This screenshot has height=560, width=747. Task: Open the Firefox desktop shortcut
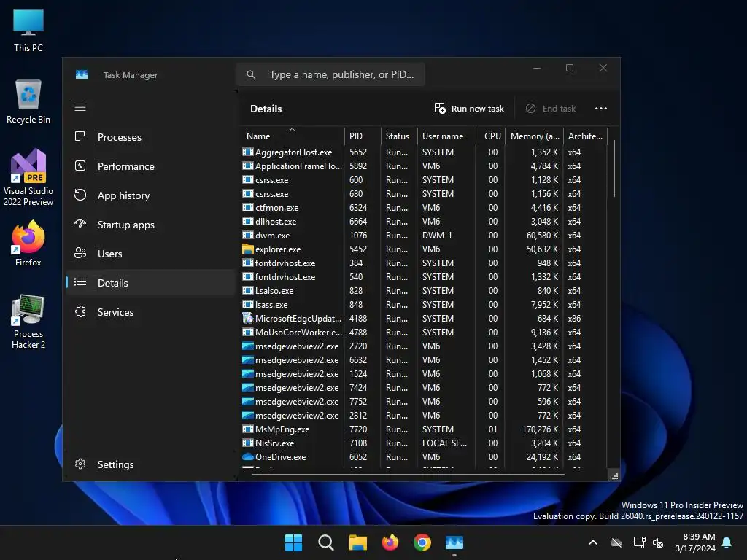28,244
